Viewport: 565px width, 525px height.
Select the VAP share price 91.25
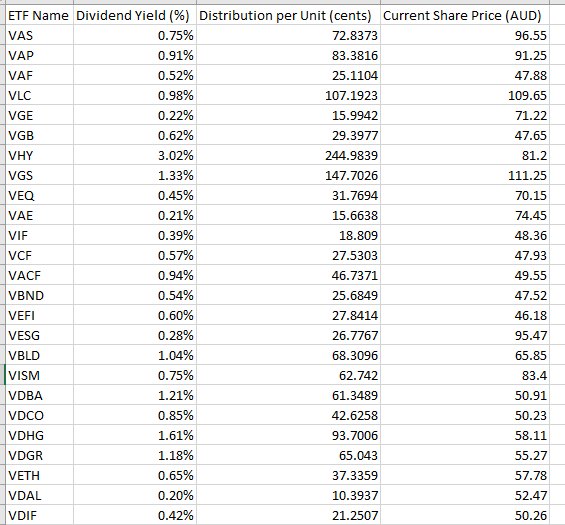click(465, 55)
